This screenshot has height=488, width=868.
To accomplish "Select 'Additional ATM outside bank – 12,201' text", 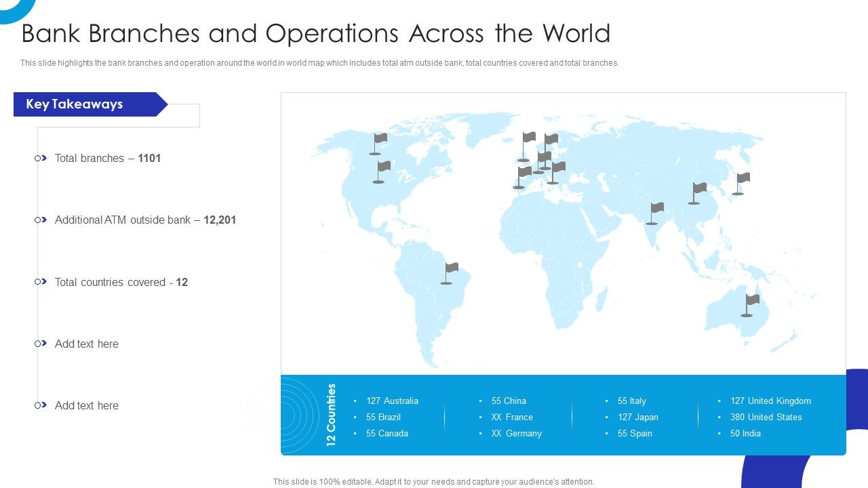I will pyautogui.click(x=145, y=220).
